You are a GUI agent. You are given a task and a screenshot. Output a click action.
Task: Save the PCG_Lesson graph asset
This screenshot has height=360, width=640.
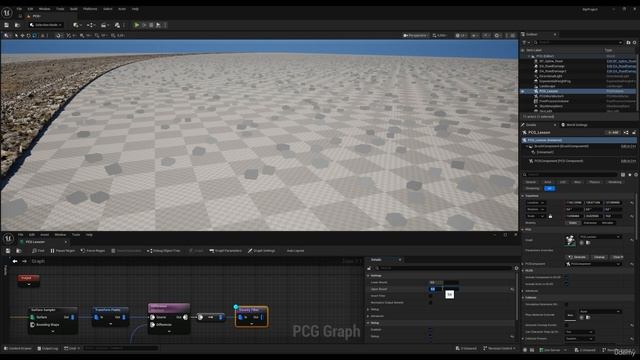coord(7,251)
